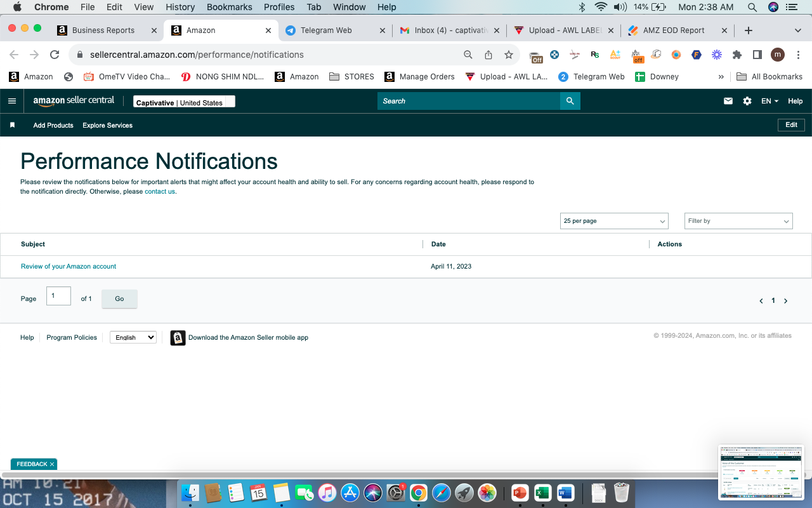Open System Preferences from the Dock
812x508 pixels.
pos(396,493)
